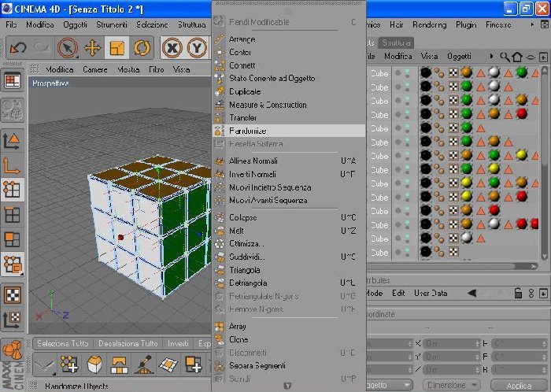551x392 pixels.
Task: Click the Undo arrow icon
Action: coord(17,47)
